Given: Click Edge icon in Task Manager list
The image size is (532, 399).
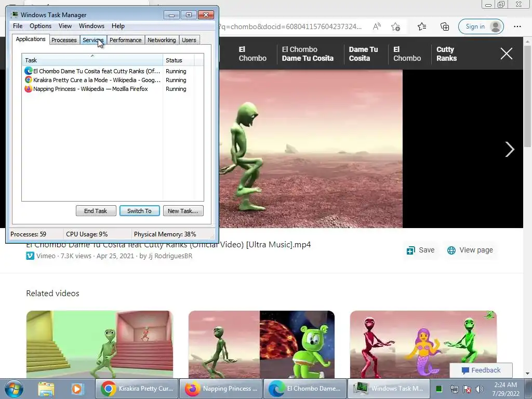Looking at the screenshot, I should click(x=29, y=71).
